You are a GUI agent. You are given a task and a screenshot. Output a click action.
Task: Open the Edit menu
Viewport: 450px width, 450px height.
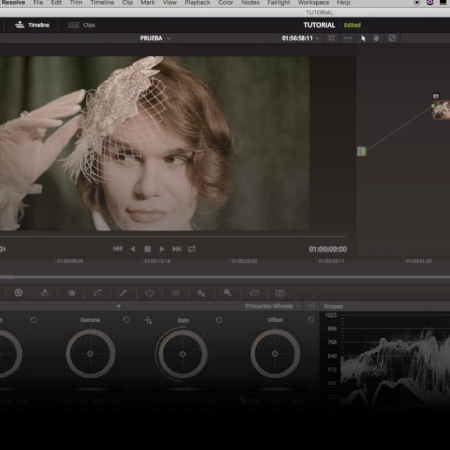pos(56,3)
